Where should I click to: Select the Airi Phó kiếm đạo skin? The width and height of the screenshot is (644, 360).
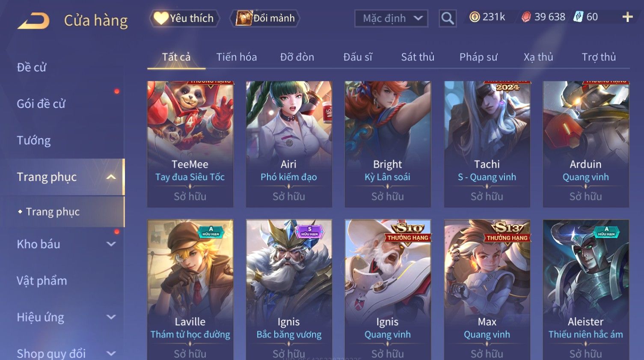[289, 144]
